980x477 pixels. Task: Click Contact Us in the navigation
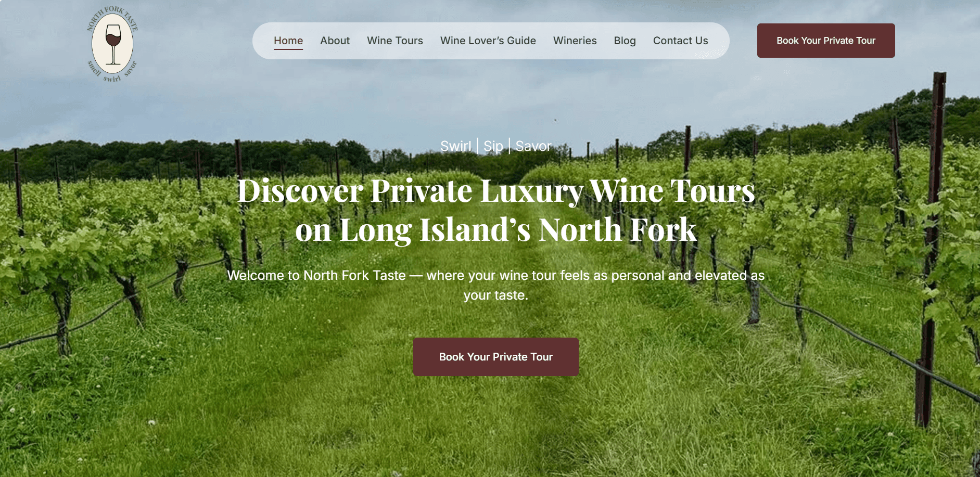(681, 41)
